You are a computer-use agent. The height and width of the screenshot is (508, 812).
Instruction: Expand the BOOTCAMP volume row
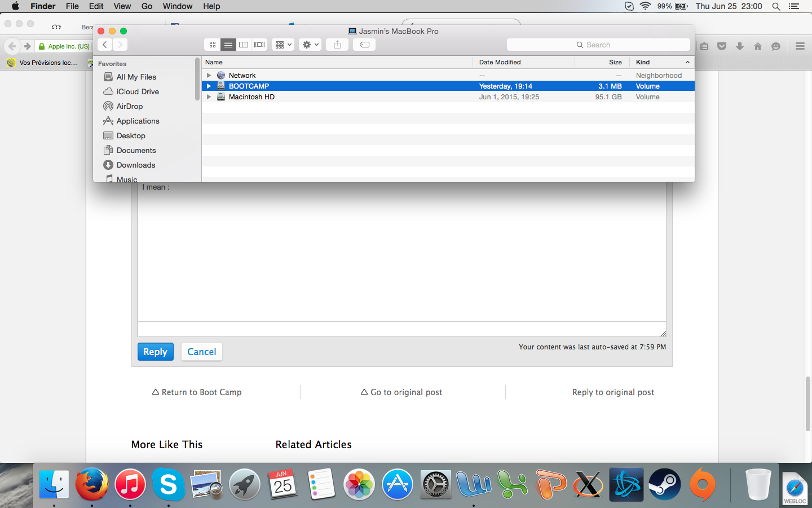pyautogui.click(x=209, y=86)
